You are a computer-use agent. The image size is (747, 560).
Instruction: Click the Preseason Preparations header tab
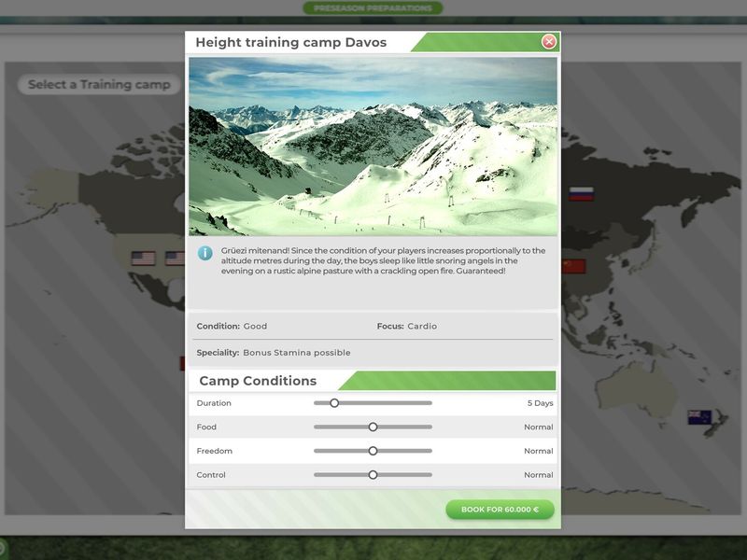[x=373, y=8]
